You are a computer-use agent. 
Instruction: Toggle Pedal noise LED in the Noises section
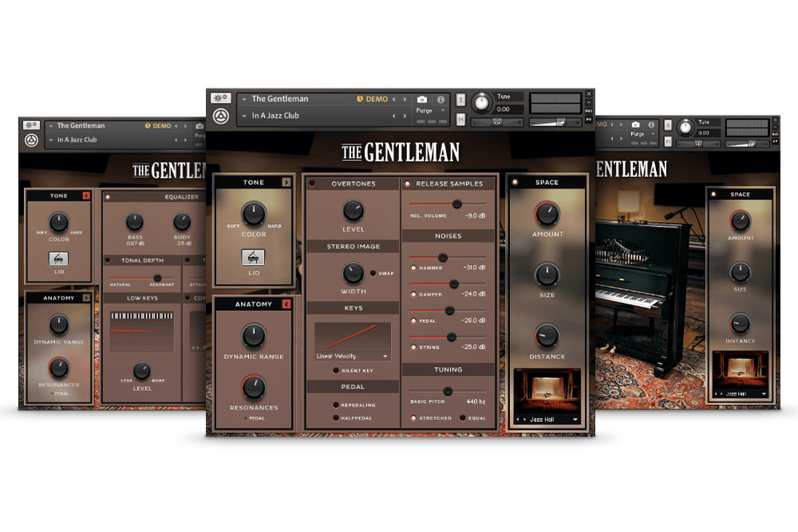[x=413, y=321]
